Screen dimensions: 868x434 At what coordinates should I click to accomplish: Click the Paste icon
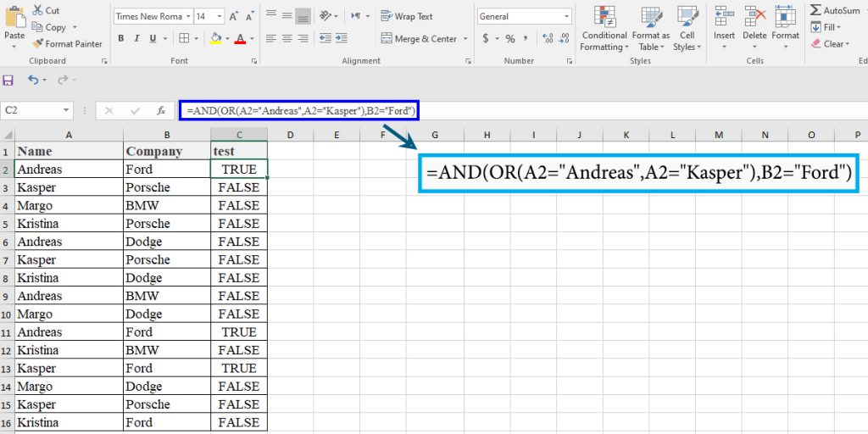pyautogui.click(x=14, y=17)
